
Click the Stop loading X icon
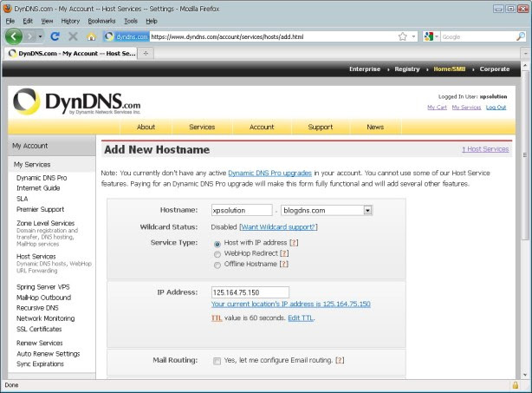(73, 36)
